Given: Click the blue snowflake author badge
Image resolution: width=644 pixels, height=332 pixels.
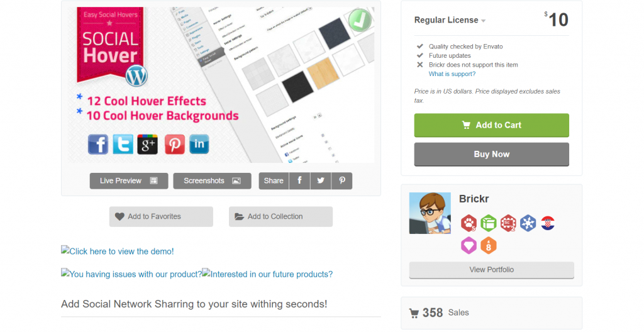Looking at the screenshot, I should click(528, 223).
